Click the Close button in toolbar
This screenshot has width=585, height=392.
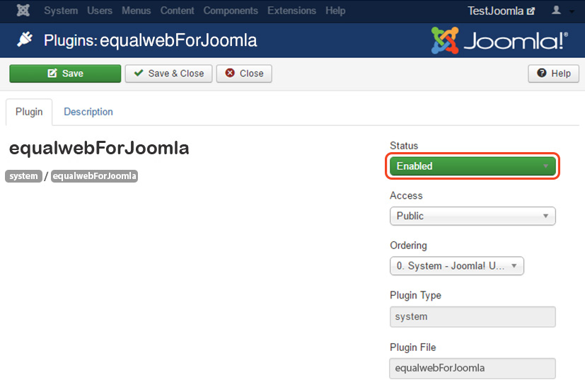(x=244, y=74)
